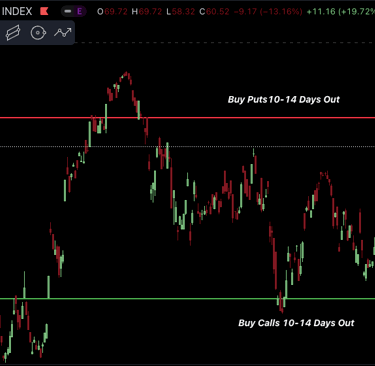The width and height of the screenshot is (375, 366).
Task: Click the grey dash pill left of the E badge
Action: tap(68, 12)
